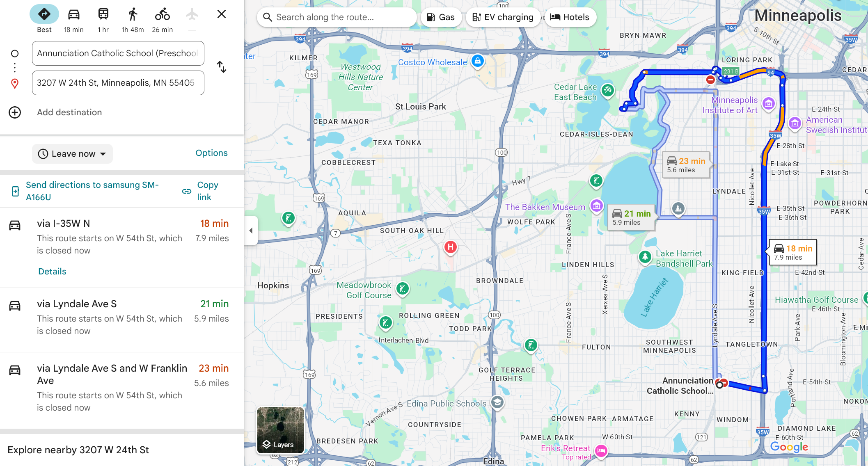The image size is (868, 466).
Task: Edit the 3207 W 24th St destination field
Action: (x=118, y=83)
